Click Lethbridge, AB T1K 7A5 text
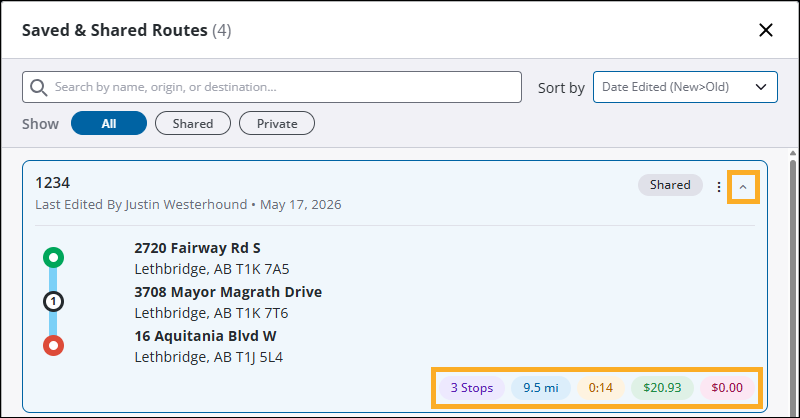Image resolution: width=800 pixels, height=418 pixels. [212, 269]
